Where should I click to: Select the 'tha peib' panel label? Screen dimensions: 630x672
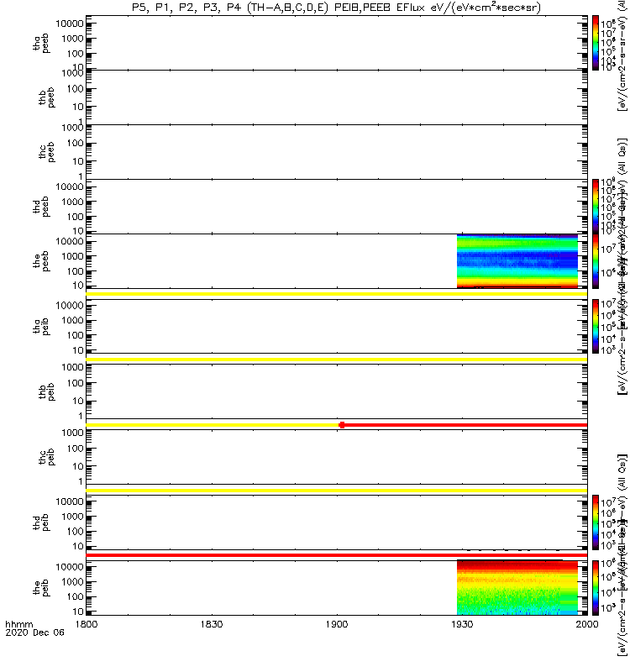pos(41,326)
